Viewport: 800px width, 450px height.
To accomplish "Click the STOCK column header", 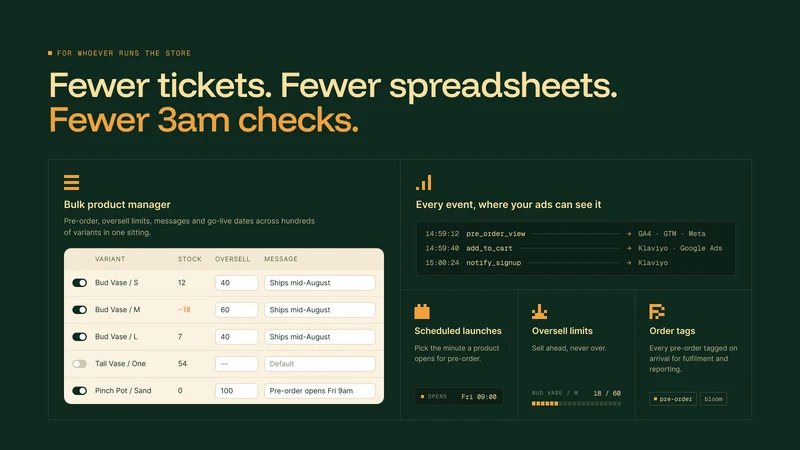I will tap(190, 259).
